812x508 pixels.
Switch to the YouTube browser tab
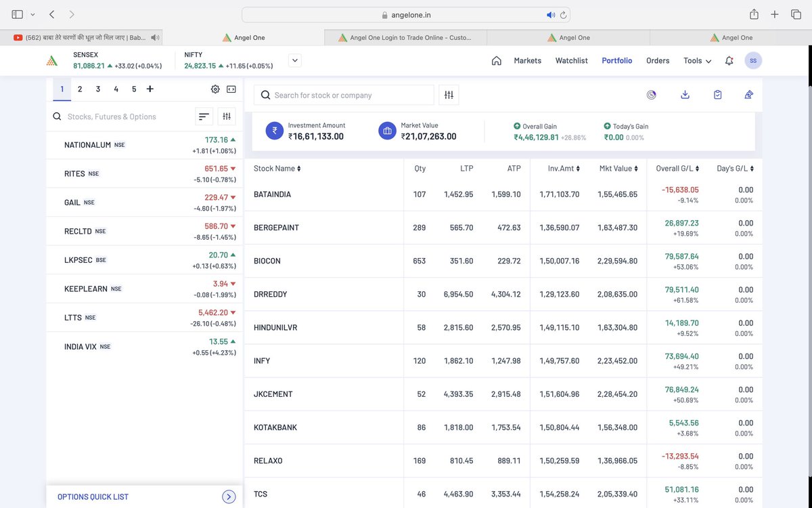tap(81, 37)
